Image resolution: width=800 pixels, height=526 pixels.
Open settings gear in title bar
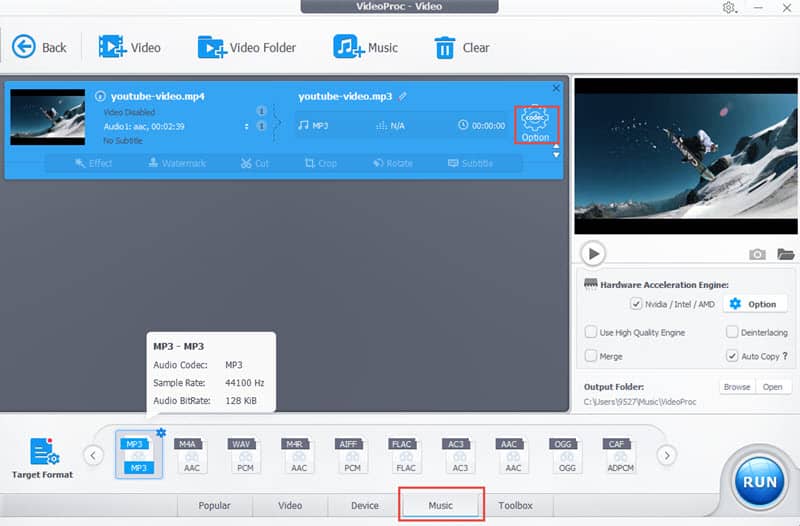pyautogui.click(x=729, y=8)
